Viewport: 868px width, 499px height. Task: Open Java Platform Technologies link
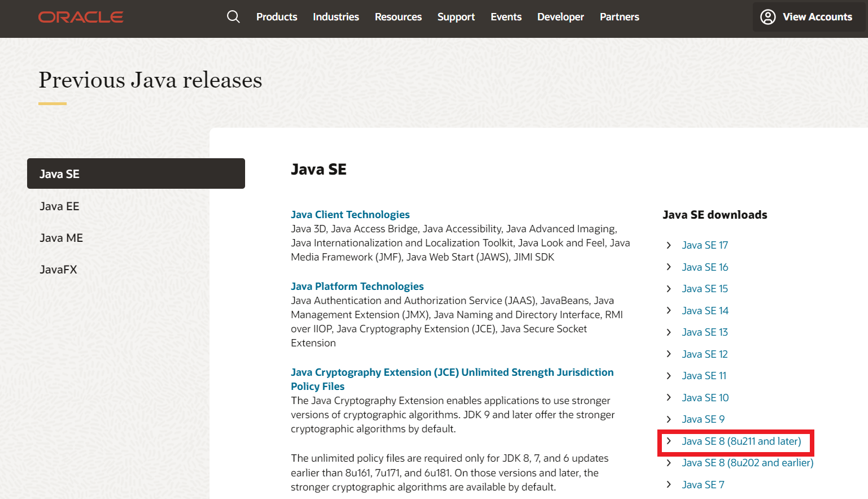click(357, 287)
